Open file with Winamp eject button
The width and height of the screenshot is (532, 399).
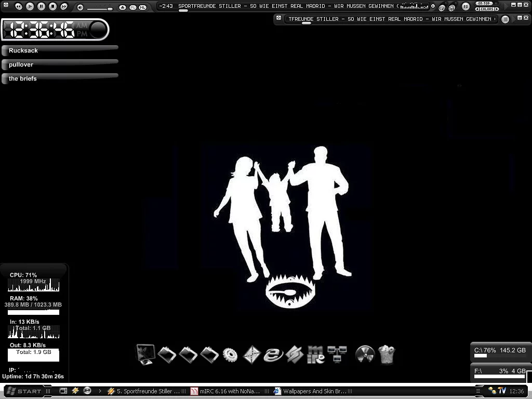pyautogui.click(x=123, y=7)
